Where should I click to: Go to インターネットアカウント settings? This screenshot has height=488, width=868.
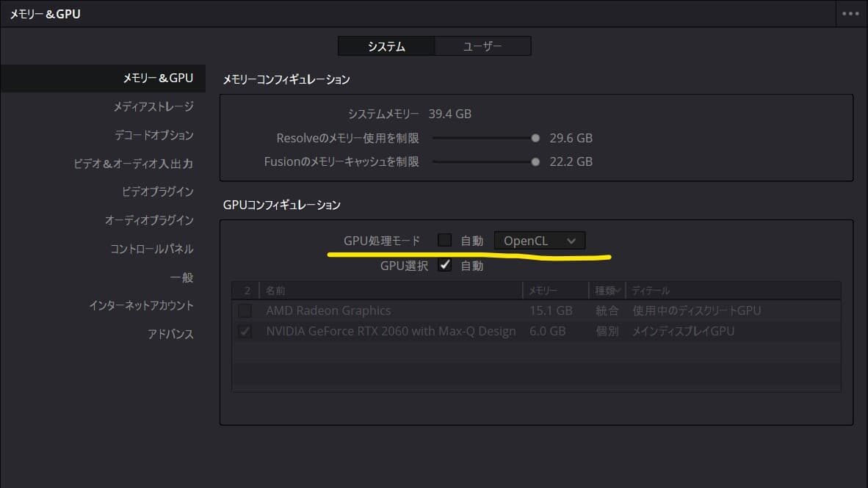141,305
